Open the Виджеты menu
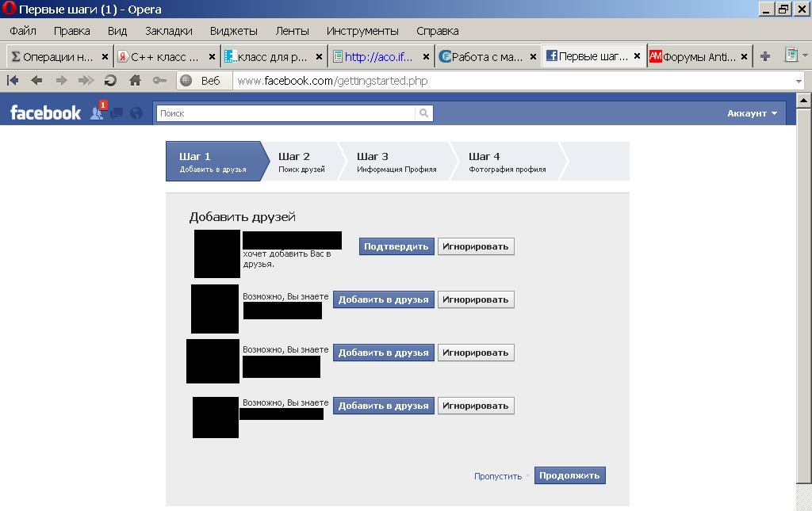This screenshot has height=511, width=812. tap(234, 31)
